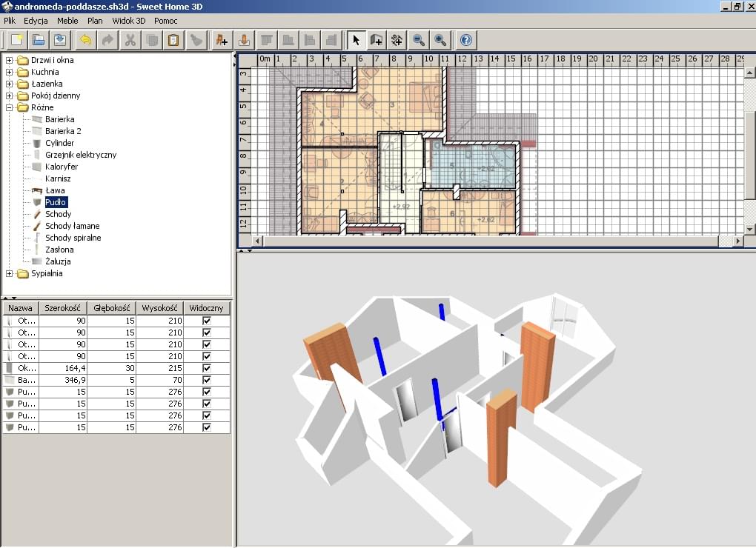Sort by Głębokość column header
This screenshot has width=756, height=548.
[x=112, y=308]
